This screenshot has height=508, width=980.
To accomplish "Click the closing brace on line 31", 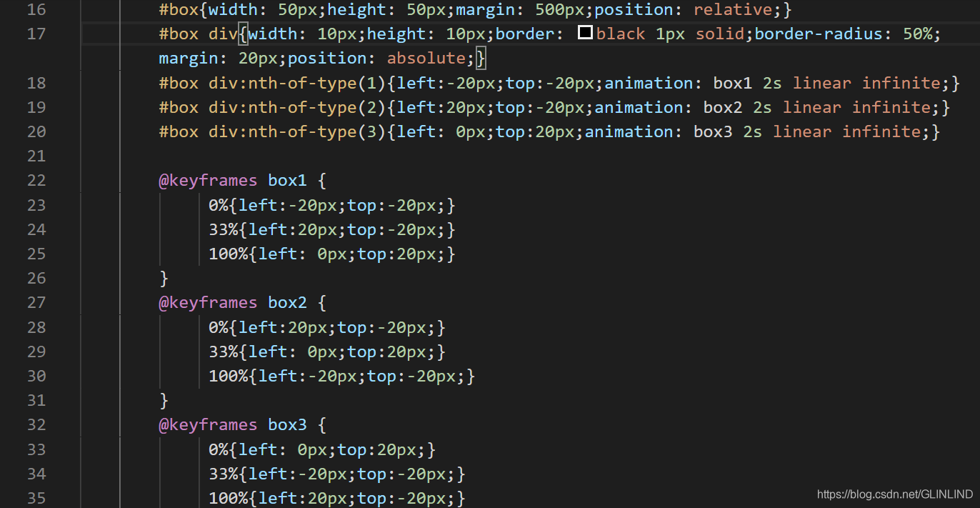I will (x=164, y=400).
